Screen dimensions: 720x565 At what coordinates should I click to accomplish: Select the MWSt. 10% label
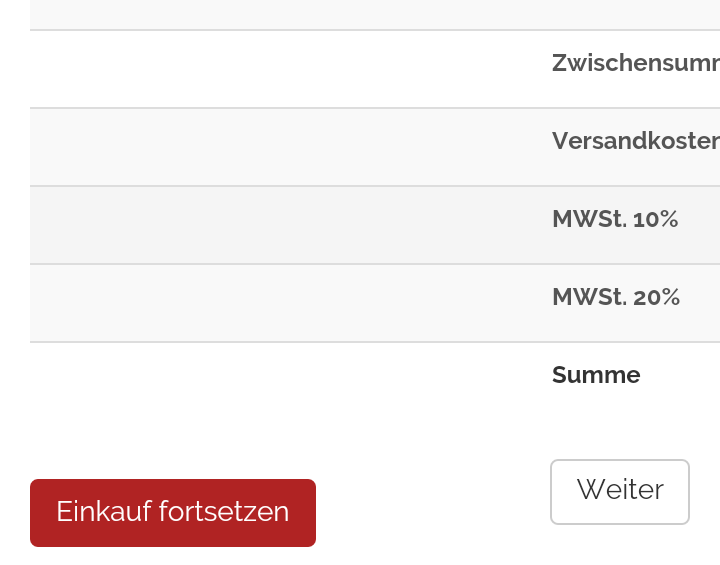(615, 219)
